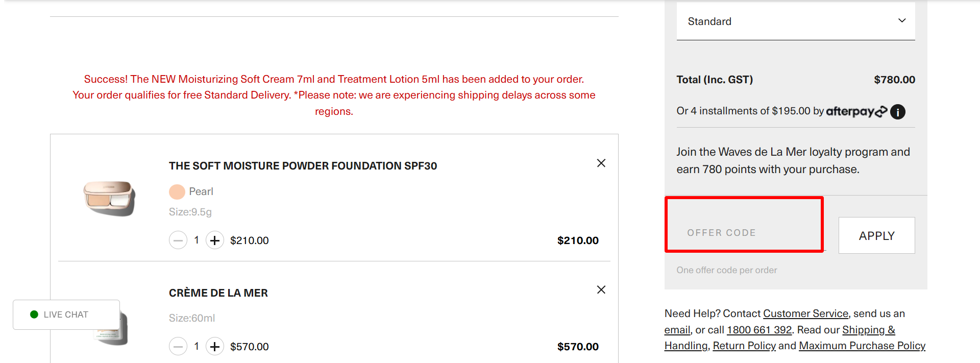This screenshot has width=980, height=363.
Task: Select the Pearl shade swatch
Action: 177,191
